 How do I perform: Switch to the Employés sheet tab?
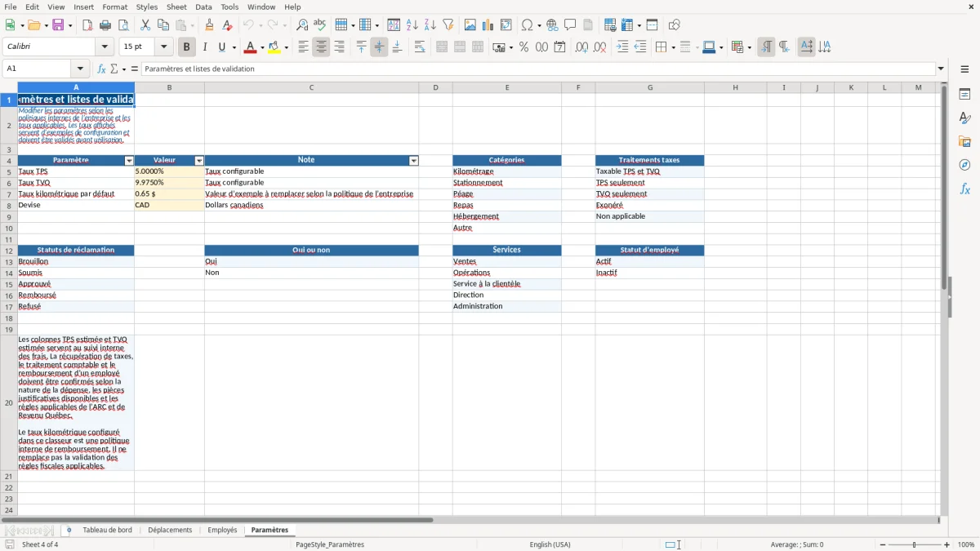(222, 530)
